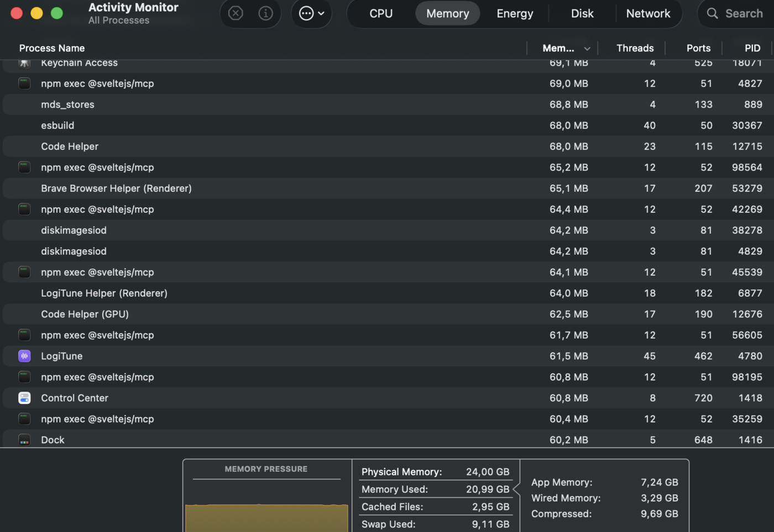Click the stop process X icon

point(236,13)
